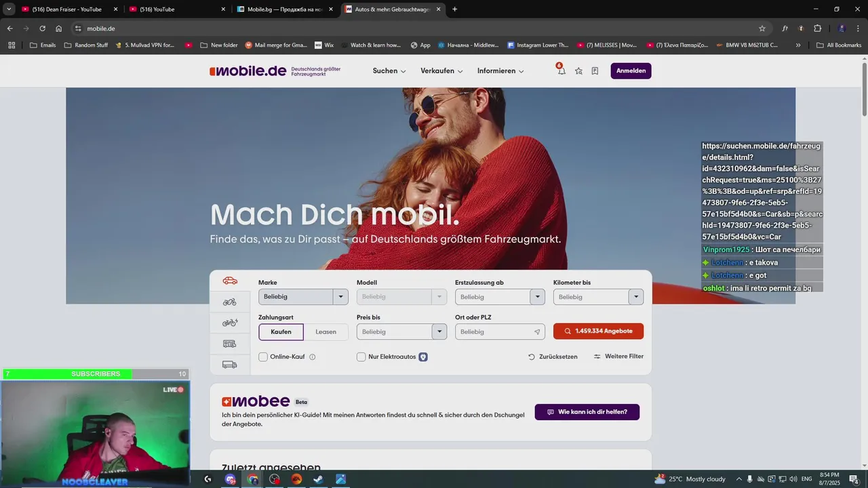Screen dimensions: 868x488
Task: Click the mobile.de logo
Action: [x=248, y=70]
